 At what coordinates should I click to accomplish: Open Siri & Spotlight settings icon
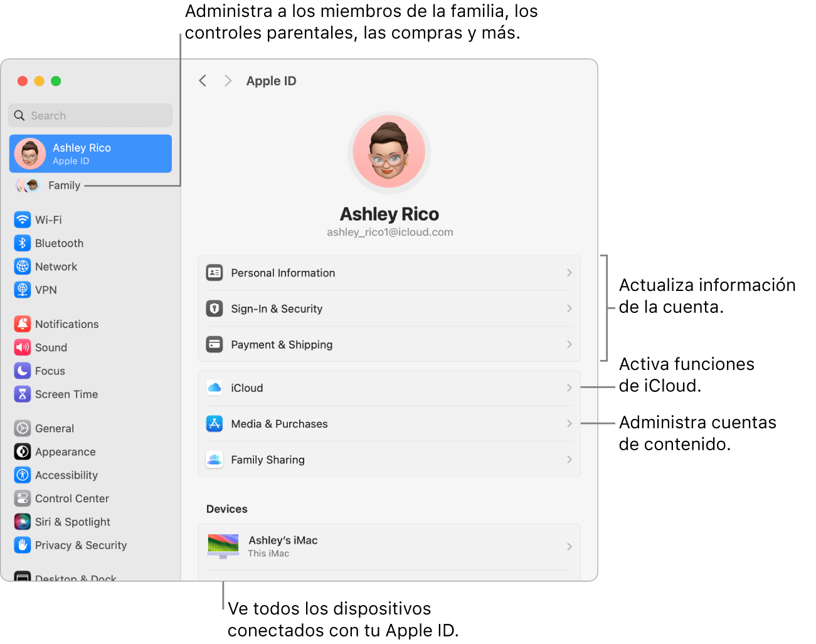(x=23, y=521)
